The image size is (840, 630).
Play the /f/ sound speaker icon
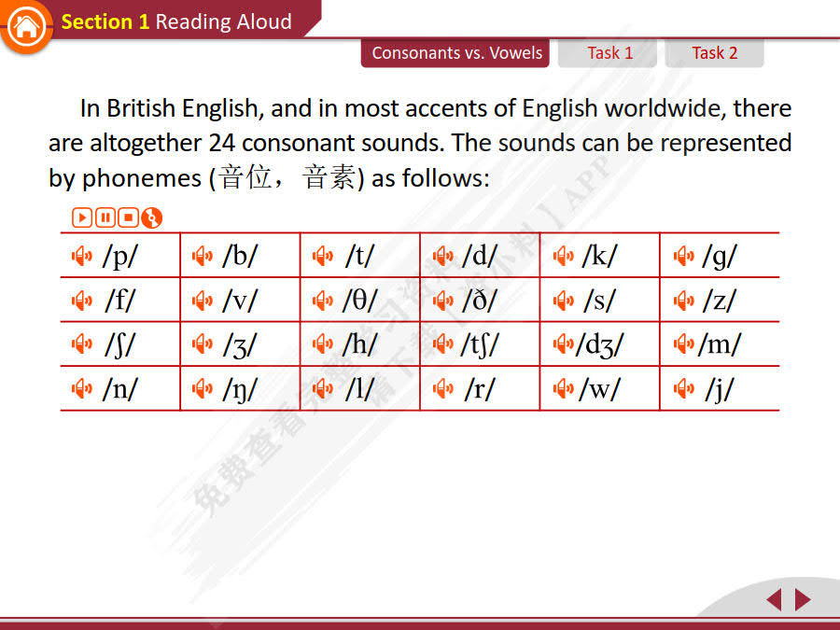(x=82, y=301)
